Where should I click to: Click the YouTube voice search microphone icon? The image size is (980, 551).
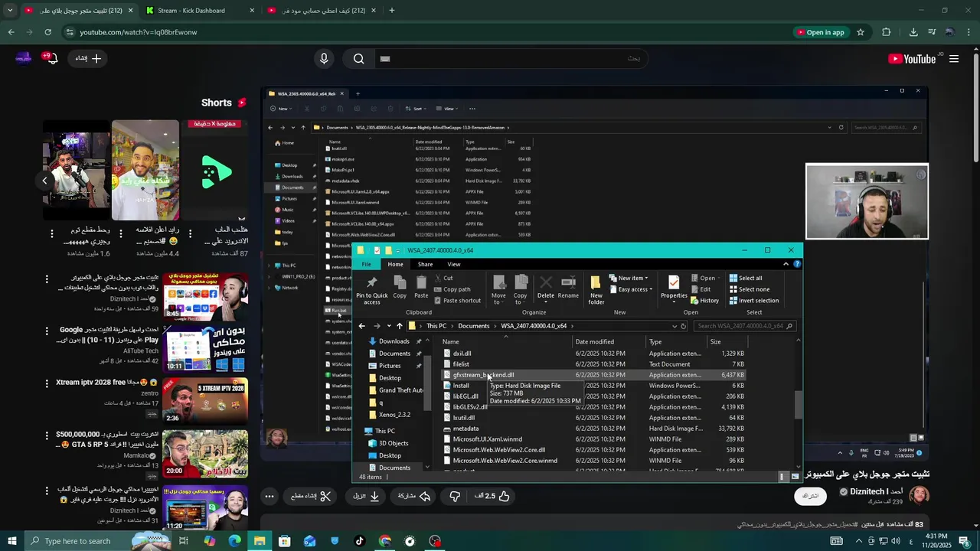click(x=324, y=59)
